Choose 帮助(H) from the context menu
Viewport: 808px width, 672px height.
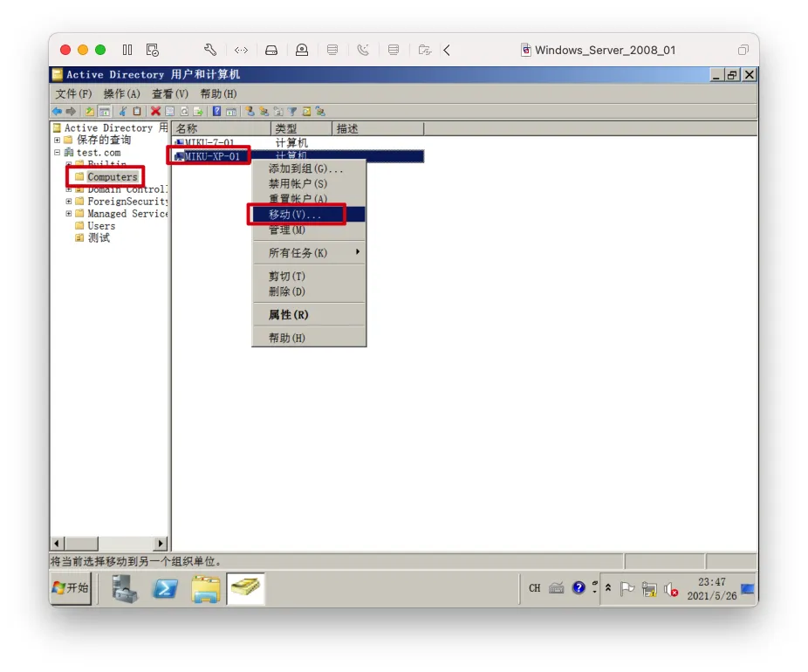pyautogui.click(x=309, y=338)
